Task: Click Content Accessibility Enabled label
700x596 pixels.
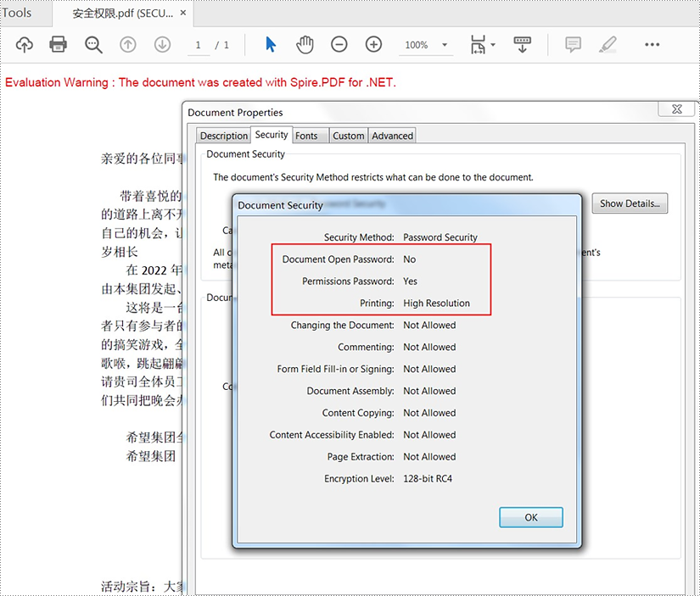Action: point(332,435)
